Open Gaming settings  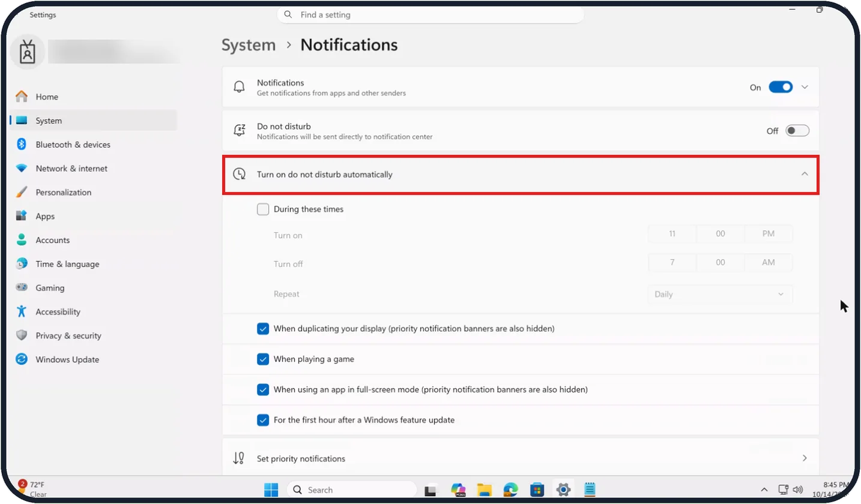[93, 288]
